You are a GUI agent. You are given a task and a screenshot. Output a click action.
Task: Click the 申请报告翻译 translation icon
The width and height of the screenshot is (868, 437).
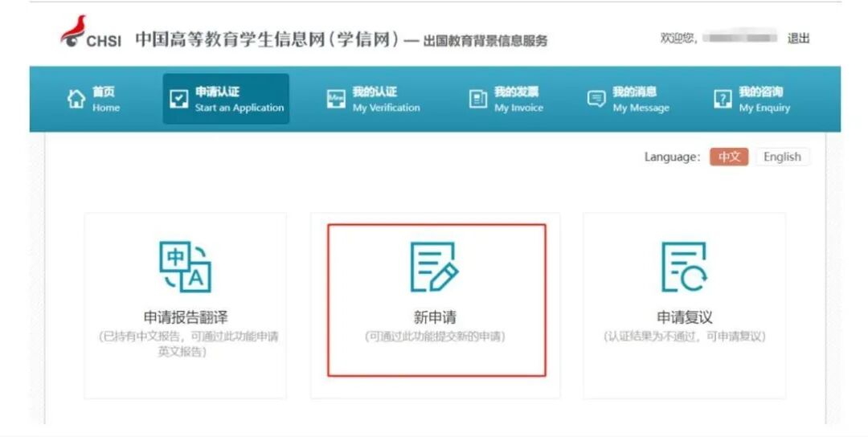pos(186,268)
